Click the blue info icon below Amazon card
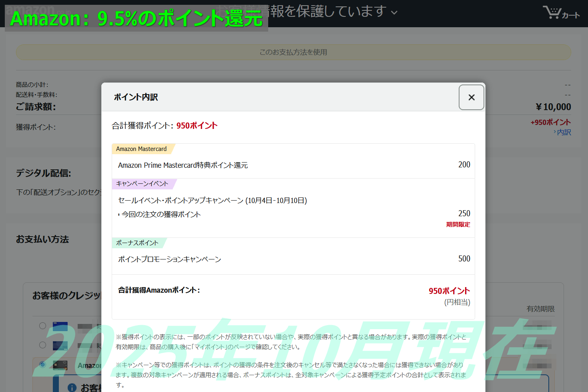The height and width of the screenshot is (392, 588). (72, 387)
